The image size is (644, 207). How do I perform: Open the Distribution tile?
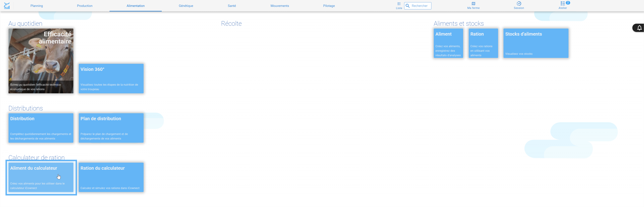point(41,128)
